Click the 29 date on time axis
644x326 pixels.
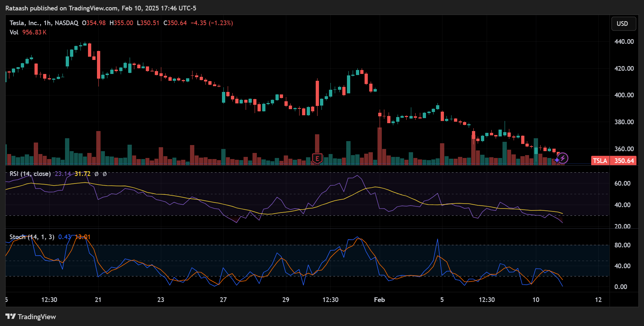pos(286,300)
